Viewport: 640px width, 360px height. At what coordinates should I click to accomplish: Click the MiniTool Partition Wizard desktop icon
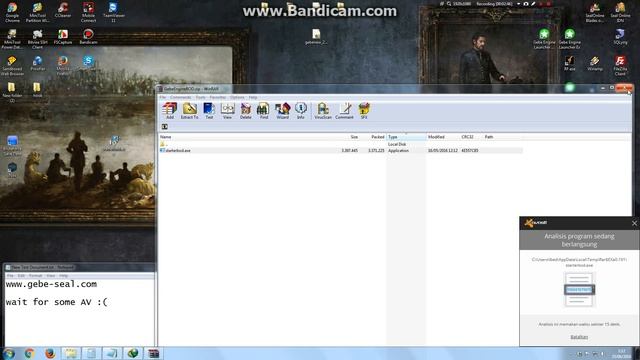(37, 12)
